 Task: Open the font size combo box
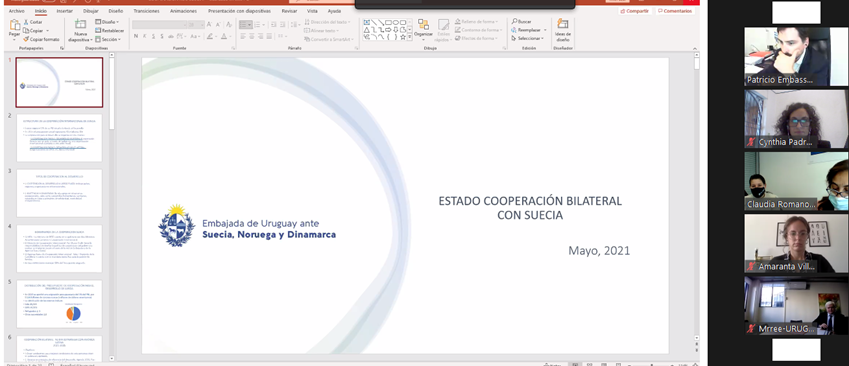click(196, 24)
